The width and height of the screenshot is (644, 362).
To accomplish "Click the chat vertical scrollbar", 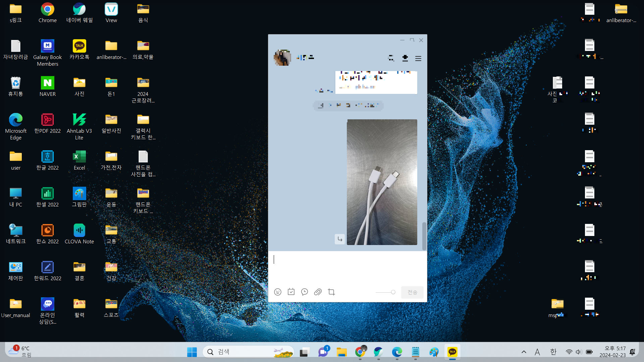I will tap(424, 236).
